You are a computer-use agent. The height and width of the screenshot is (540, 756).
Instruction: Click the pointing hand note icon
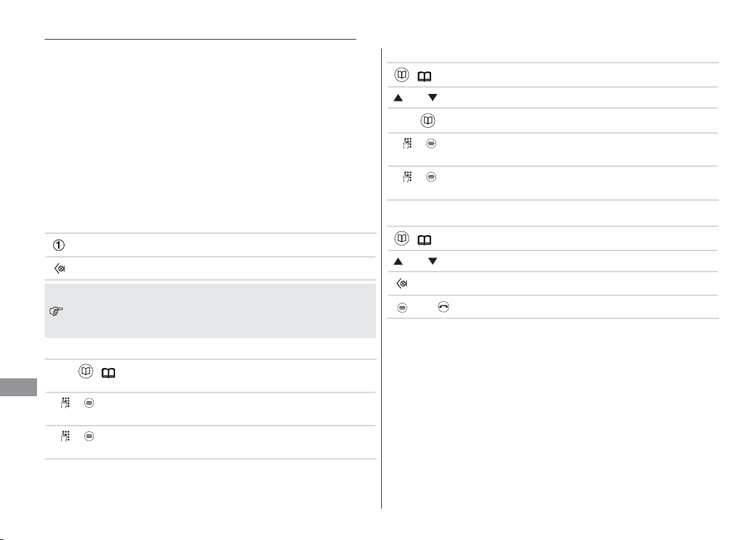pyautogui.click(x=56, y=311)
